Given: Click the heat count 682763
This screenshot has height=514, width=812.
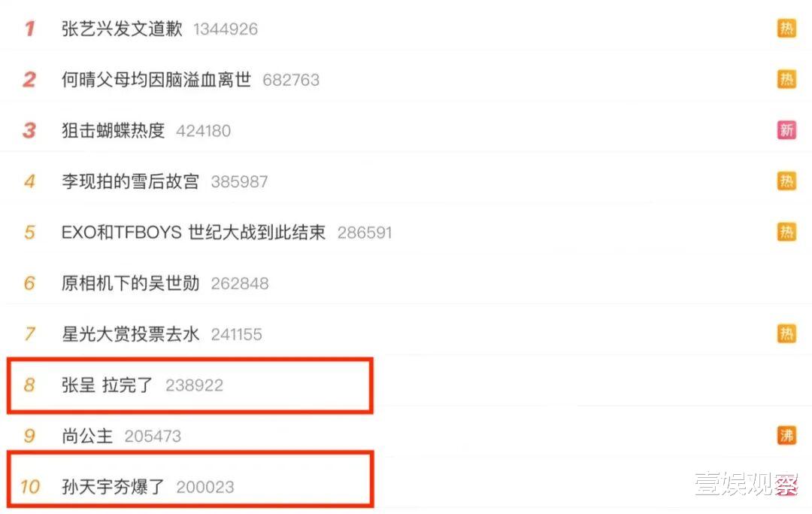Looking at the screenshot, I should pyautogui.click(x=291, y=80).
